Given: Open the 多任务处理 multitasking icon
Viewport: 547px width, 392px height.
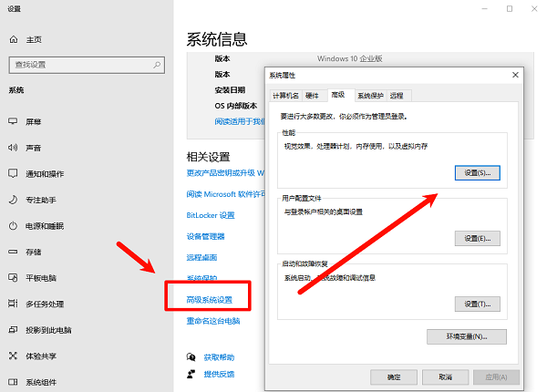Looking at the screenshot, I should click(13, 304).
